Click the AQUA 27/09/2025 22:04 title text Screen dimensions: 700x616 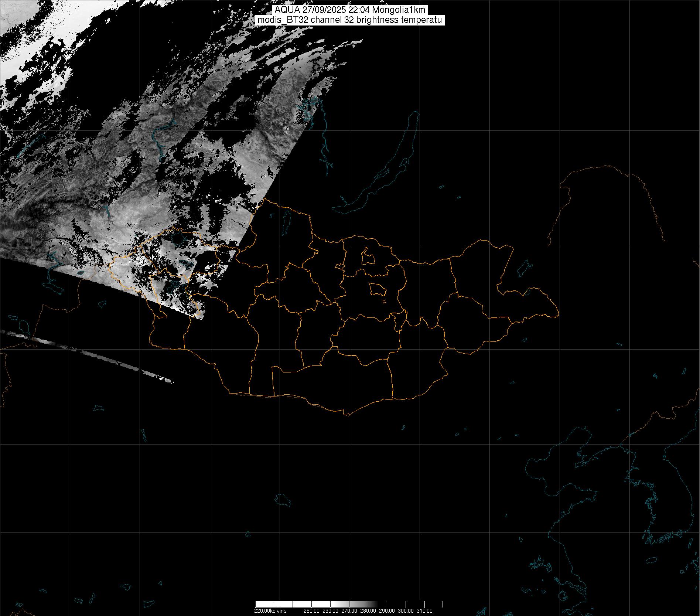(x=349, y=10)
